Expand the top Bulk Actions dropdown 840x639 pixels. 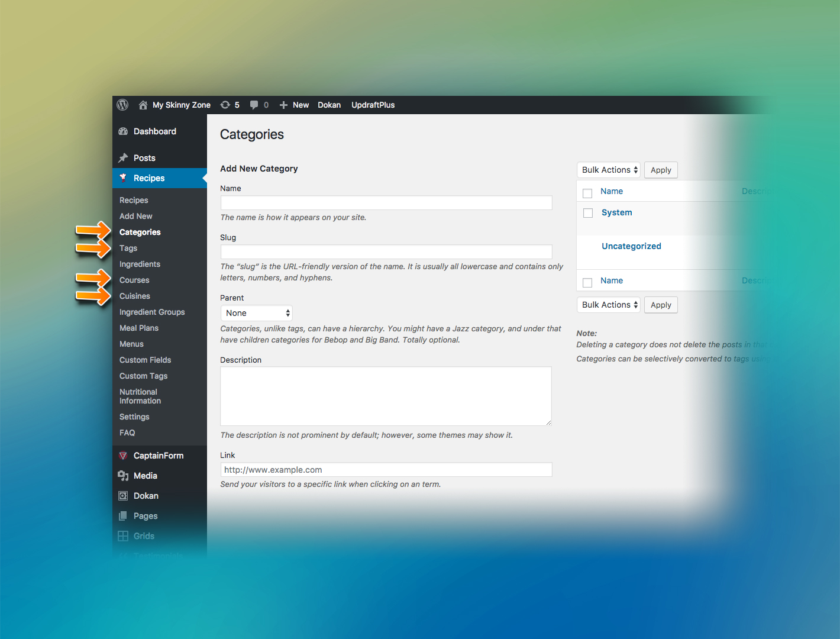(608, 170)
